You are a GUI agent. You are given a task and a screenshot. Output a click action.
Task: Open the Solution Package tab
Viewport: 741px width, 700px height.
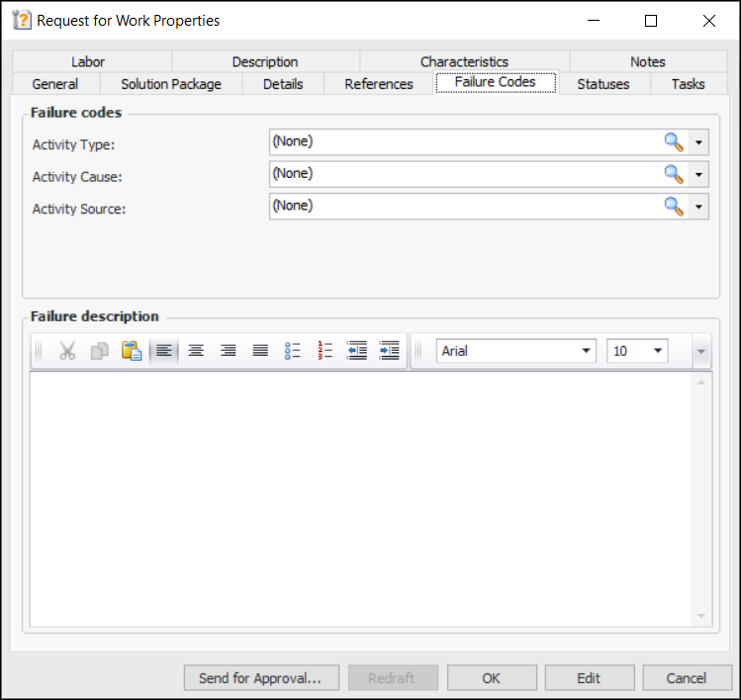pos(170,84)
